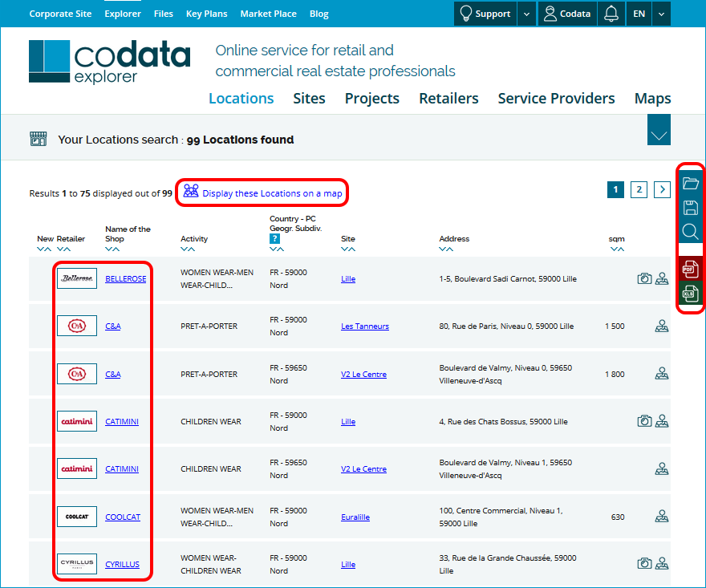Show the COOLCAT Euralille map pin
The width and height of the screenshot is (706, 588).
click(x=661, y=517)
